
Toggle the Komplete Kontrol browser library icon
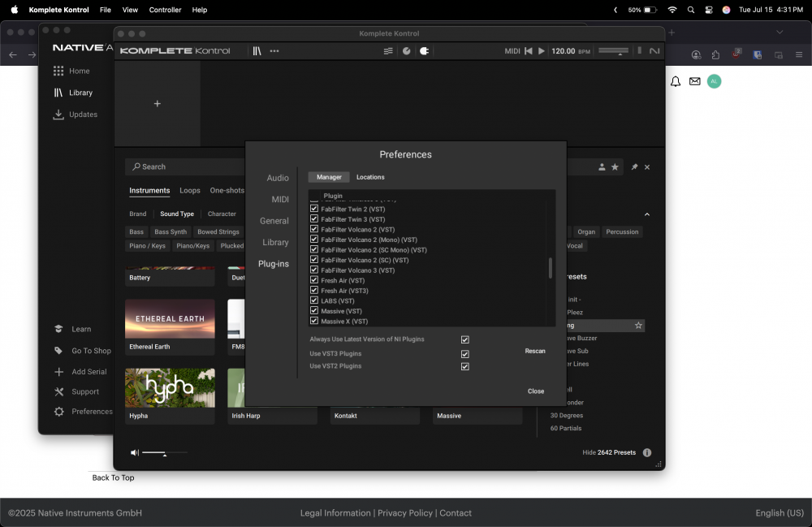coord(257,50)
